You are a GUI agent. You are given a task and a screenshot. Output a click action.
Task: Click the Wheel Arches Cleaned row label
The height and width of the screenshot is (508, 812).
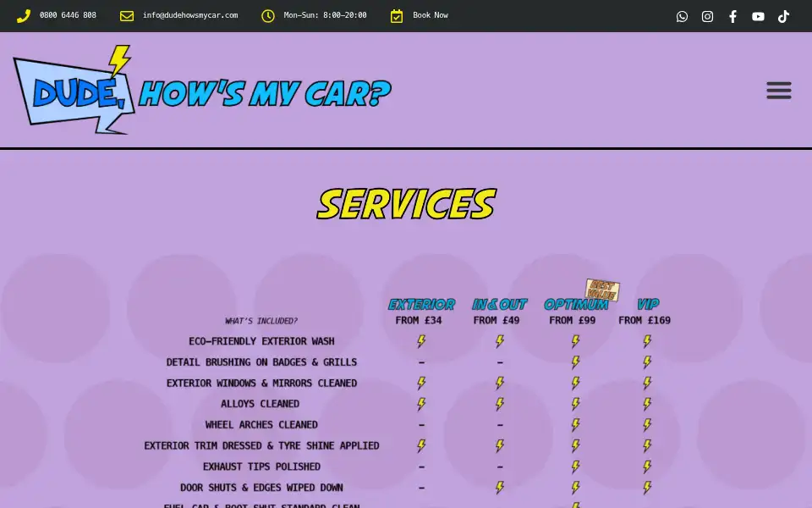pyautogui.click(x=261, y=424)
